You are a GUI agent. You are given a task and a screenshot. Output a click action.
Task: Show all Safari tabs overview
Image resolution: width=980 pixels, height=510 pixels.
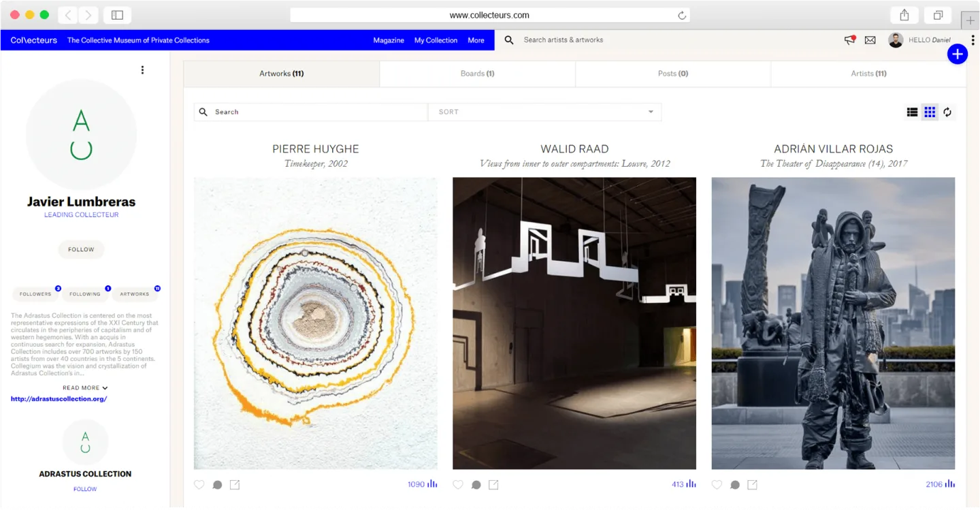point(938,15)
